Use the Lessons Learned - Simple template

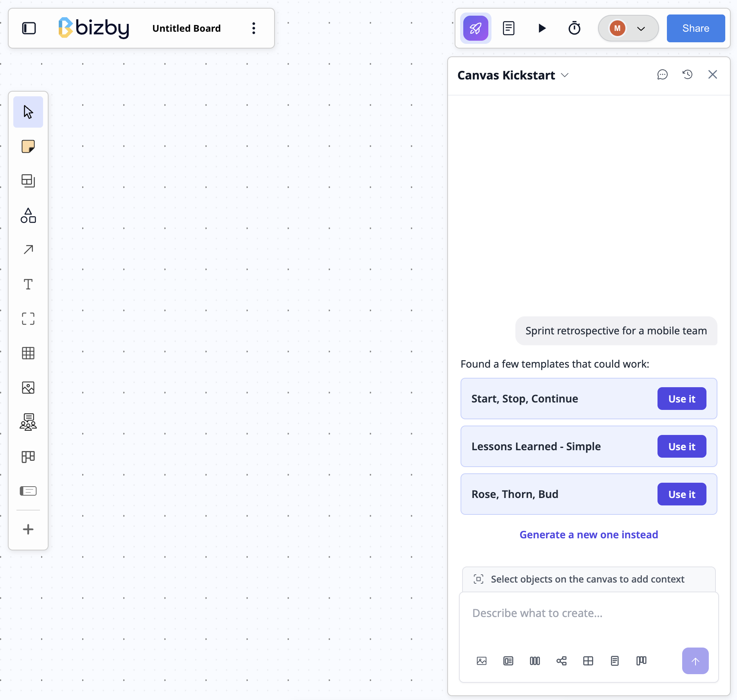click(x=682, y=446)
